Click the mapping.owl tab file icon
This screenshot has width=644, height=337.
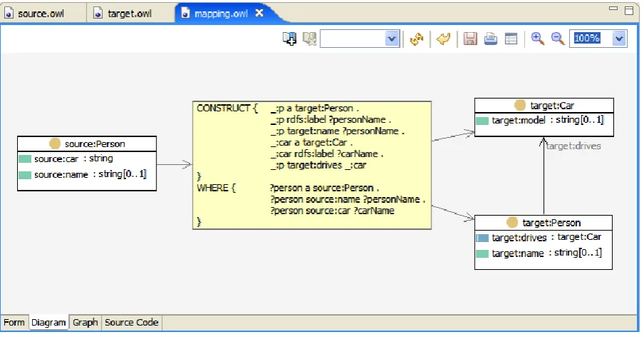coord(185,14)
